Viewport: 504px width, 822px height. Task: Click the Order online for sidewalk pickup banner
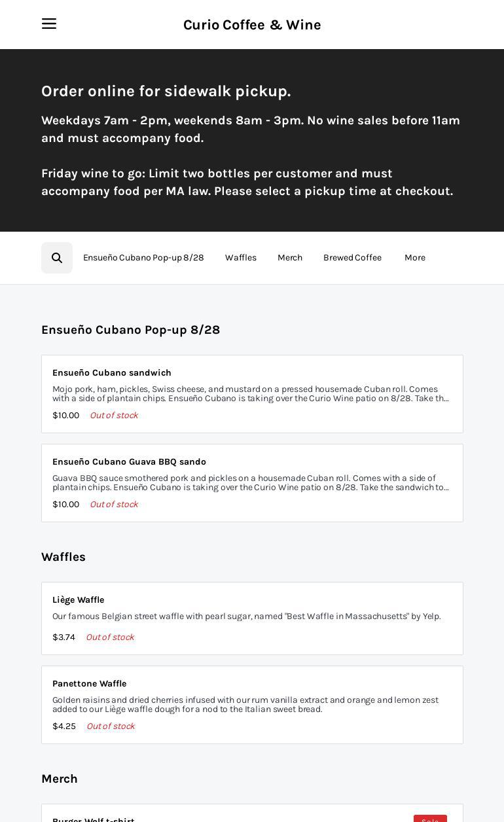tap(166, 91)
